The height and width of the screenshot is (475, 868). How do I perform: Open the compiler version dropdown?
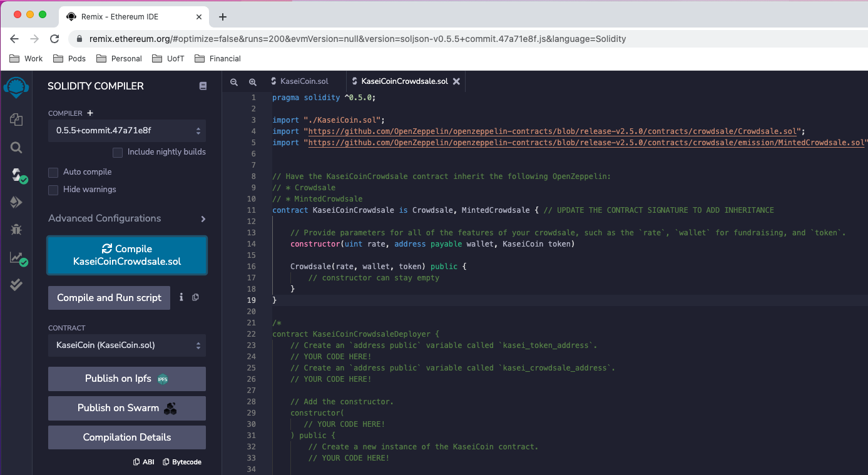[x=126, y=131]
